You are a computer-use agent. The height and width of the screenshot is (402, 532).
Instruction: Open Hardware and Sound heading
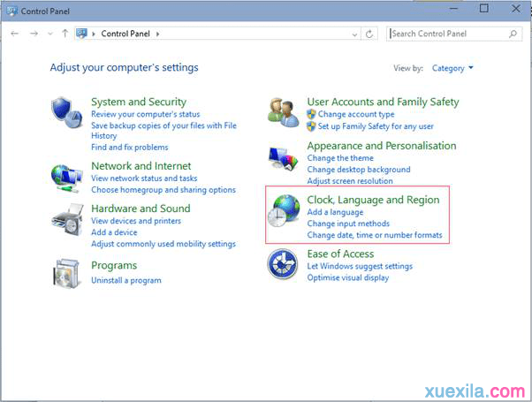tap(141, 209)
